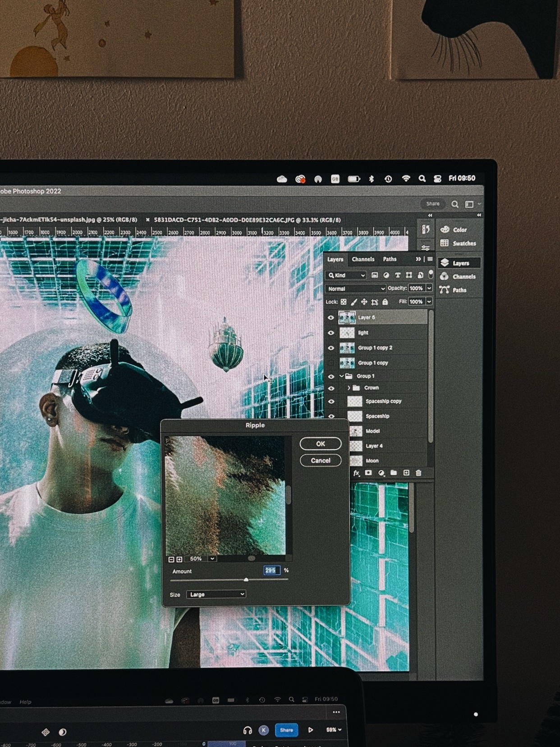Image resolution: width=560 pixels, height=747 pixels.
Task: Open the Kind layer filter dropdown
Action: click(x=346, y=275)
